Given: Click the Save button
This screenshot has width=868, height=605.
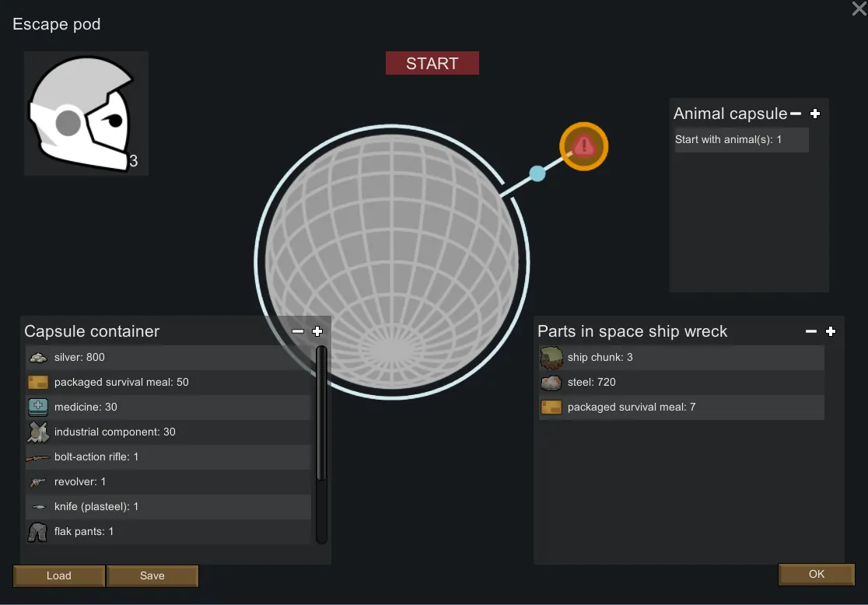Looking at the screenshot, I should click(x=152, y=575).
